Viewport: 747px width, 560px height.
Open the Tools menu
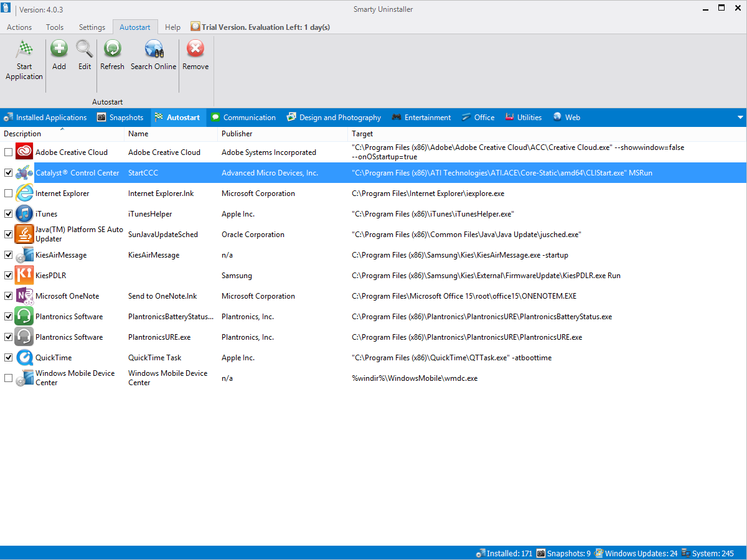[55, 27]
